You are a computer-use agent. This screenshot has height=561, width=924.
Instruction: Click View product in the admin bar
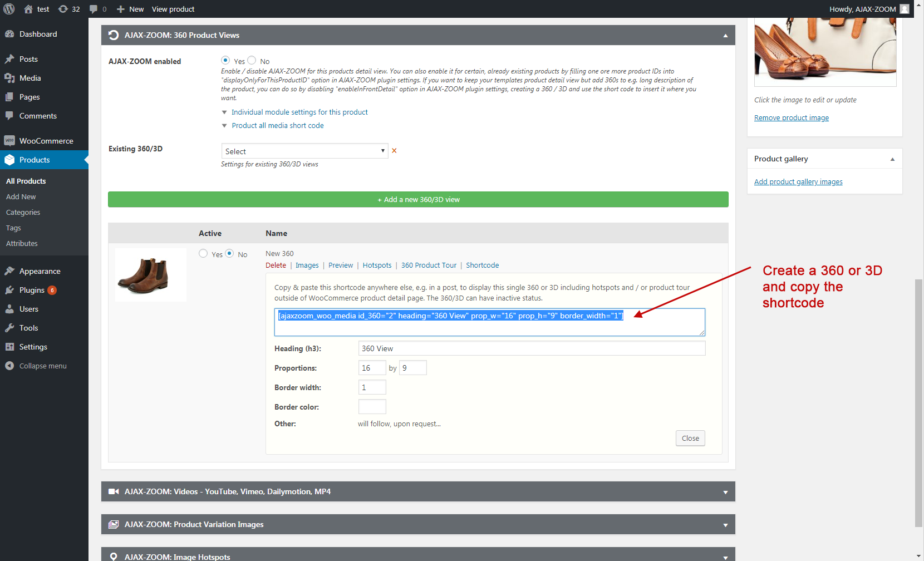click(173, 9)
